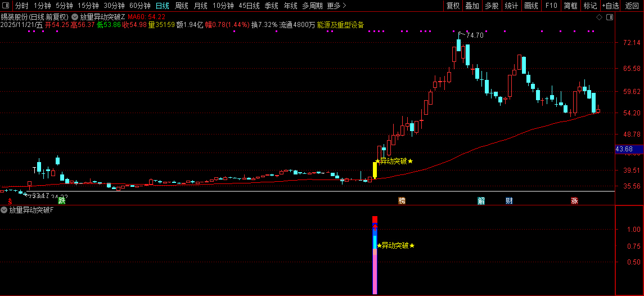Click the 换7.32% turnover value

pos(264,25)
